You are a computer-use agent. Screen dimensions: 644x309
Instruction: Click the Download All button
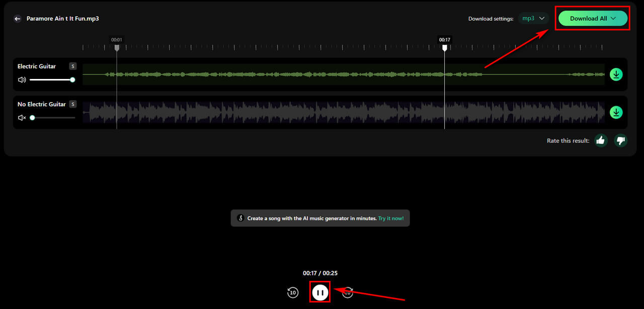point(593,19)
